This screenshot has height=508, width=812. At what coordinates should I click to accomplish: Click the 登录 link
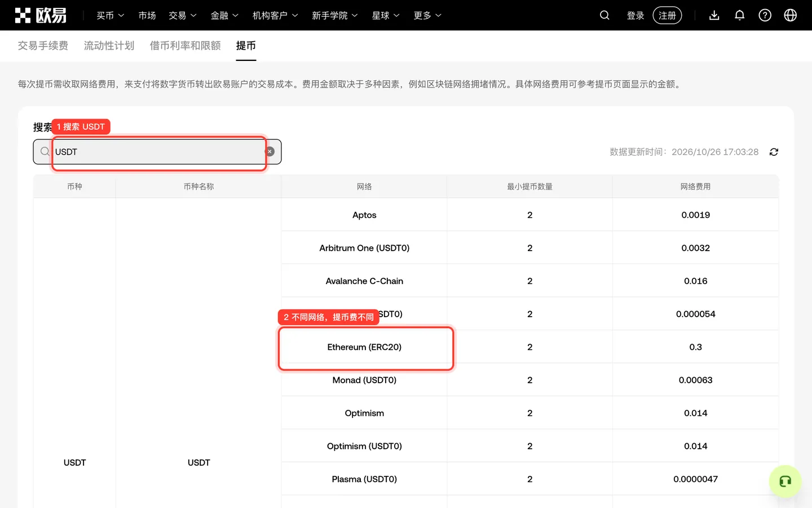pyautogui.click(x=636, y=15)
